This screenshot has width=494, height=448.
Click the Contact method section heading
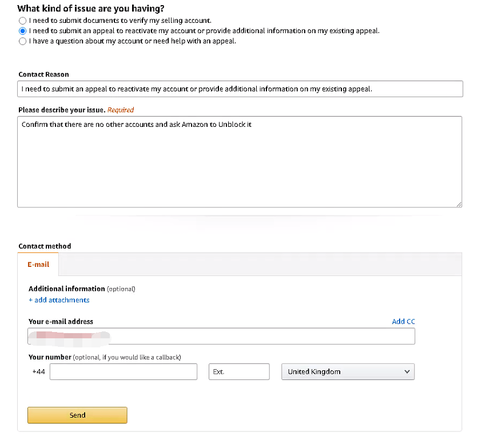coord(45,246)
